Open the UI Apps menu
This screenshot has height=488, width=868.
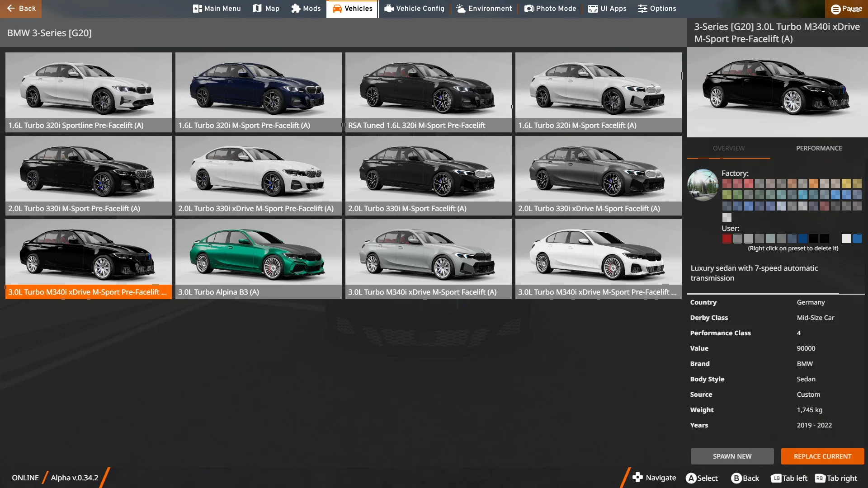pos(607,9)
